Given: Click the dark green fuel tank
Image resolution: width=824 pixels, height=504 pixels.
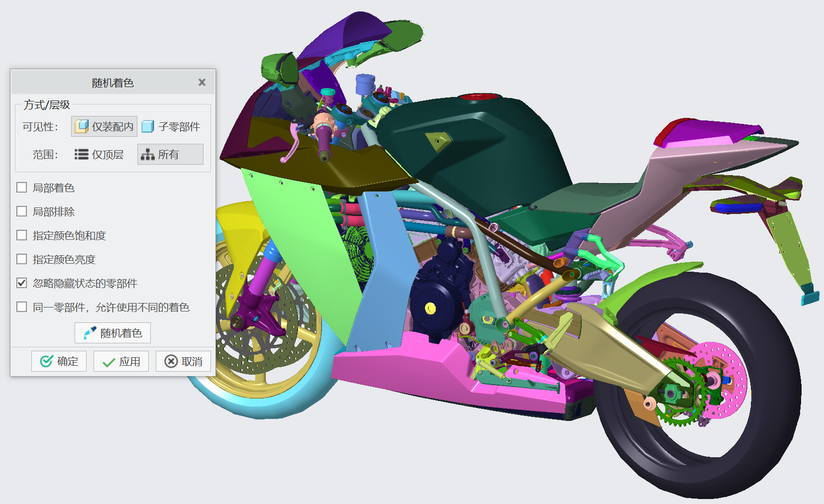Looking at the screenshot, I should tap(478, 149).
